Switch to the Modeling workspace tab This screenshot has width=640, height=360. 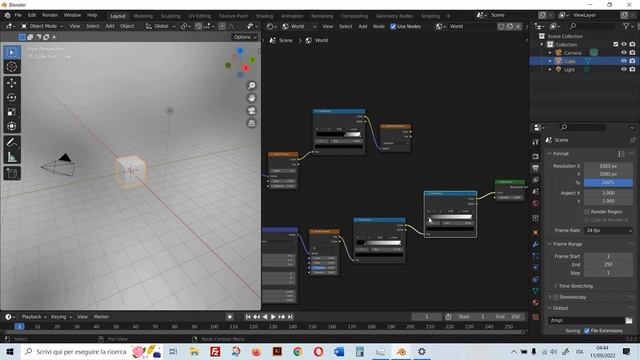143,16
